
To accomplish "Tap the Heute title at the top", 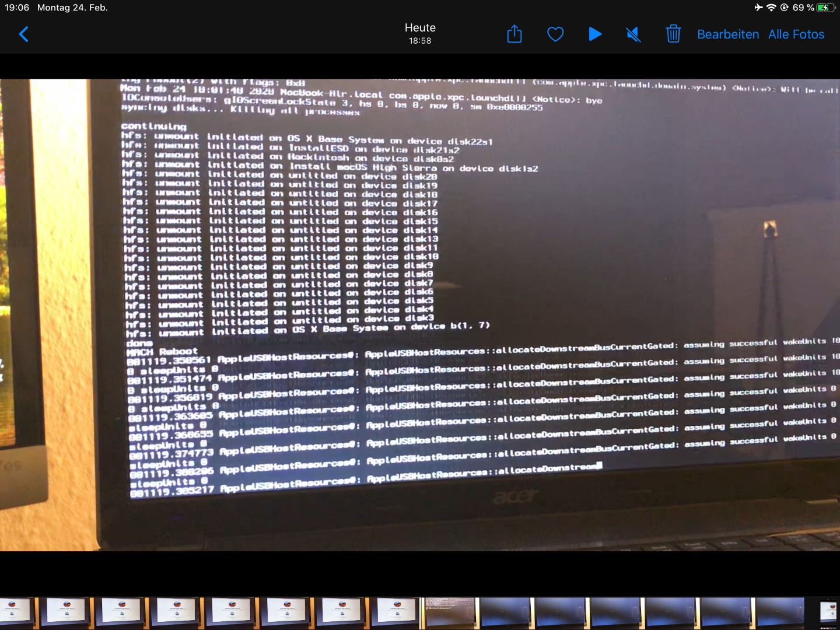I will point(420,27).
